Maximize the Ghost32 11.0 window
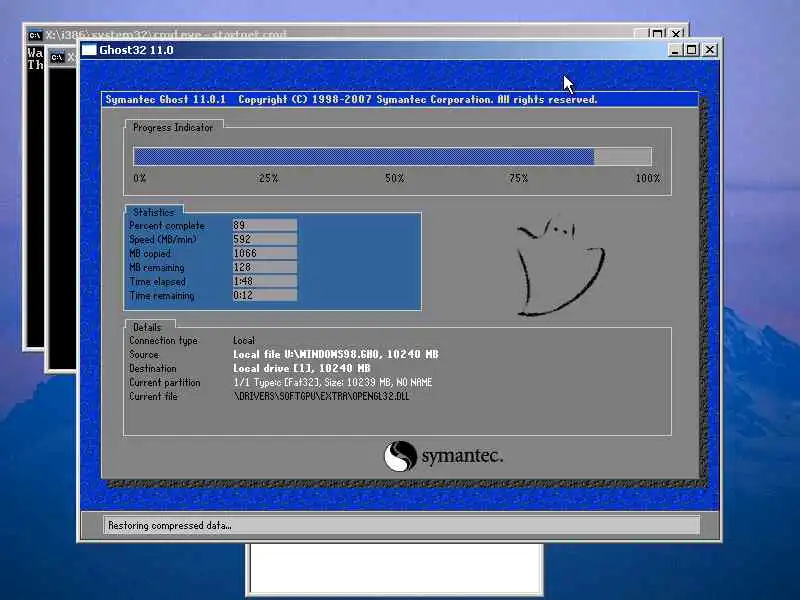 [x=692, y=50]
